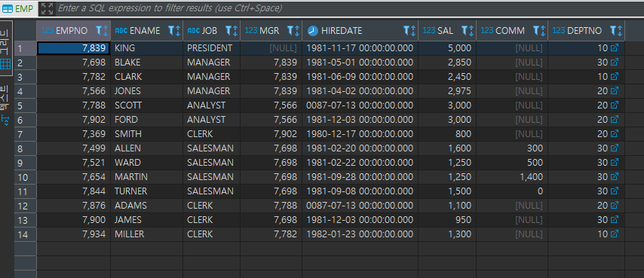
Task: Follow DEPTNO link icon in JAMES row
Action: pyautogui.click(x=615, y=220)
